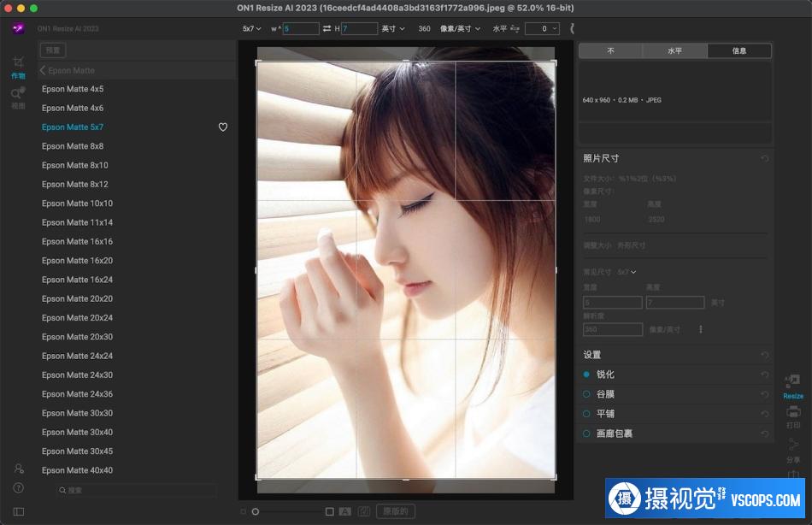Click the Original (原版的) button
Image resolution: width=812 pixels, height=525 pixels.
click(396, 511)
